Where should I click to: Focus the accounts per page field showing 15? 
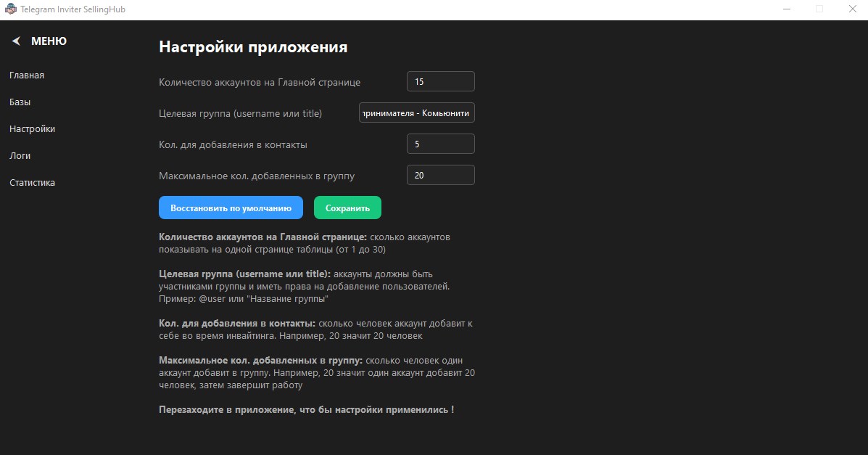pos(440,81)
